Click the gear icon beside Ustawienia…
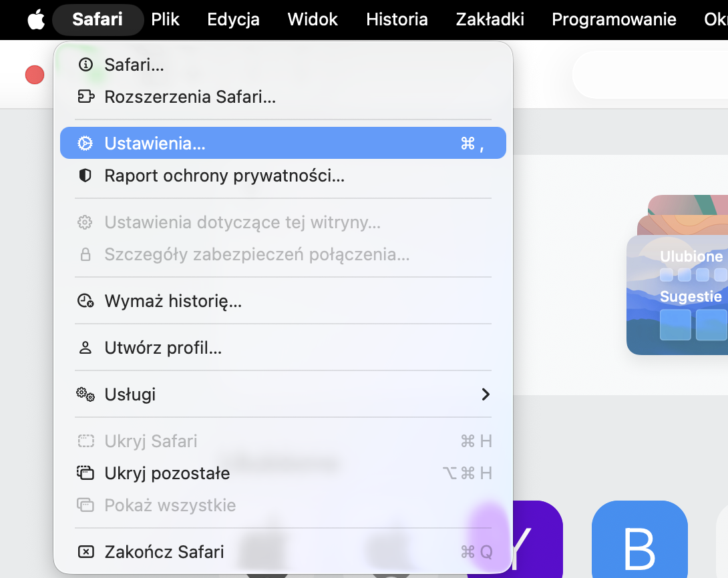 (85, 143)
